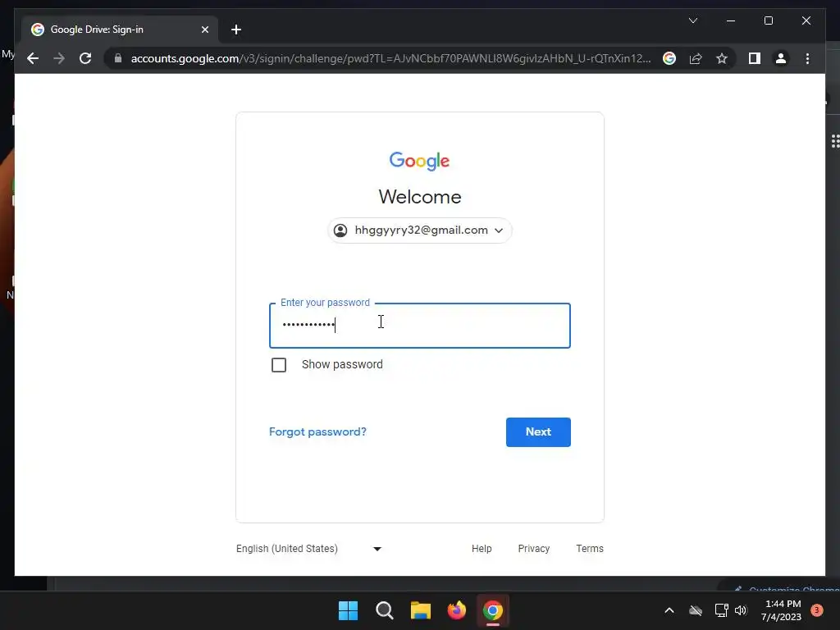Click the Google logo
The width and height of the screenshot is (840, 630).
[419, 161]
